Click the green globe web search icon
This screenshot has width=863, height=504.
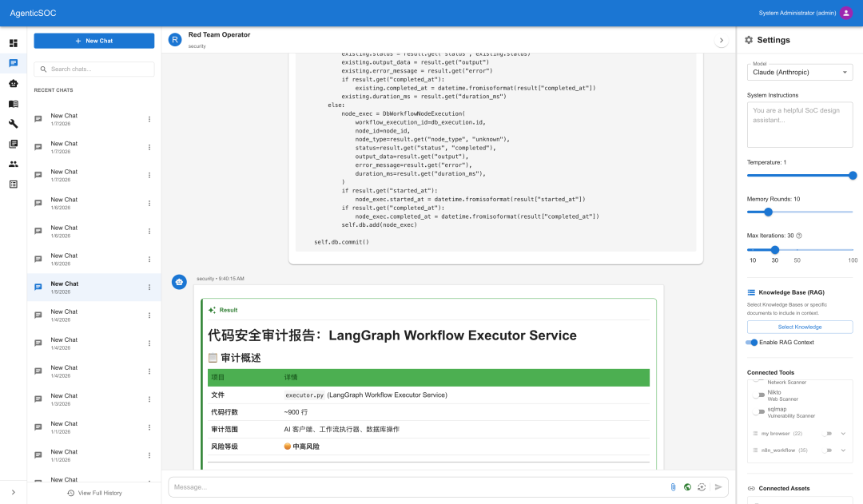[687, 486]
